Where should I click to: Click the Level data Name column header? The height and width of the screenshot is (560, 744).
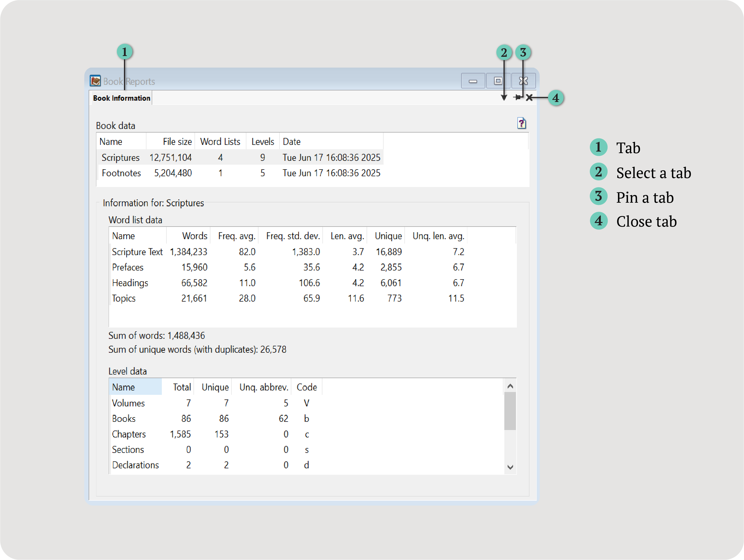pyautogui.click(x=135, y=387)
